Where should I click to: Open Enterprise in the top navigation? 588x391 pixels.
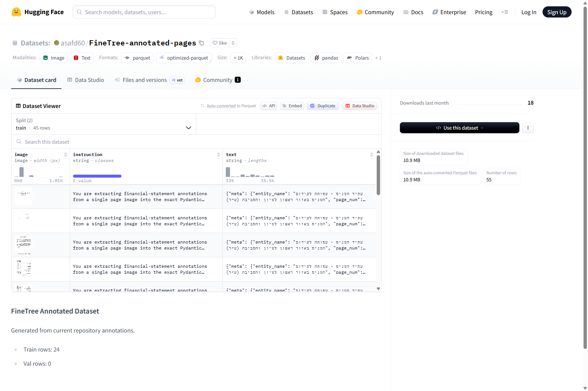tap(449, 12)
